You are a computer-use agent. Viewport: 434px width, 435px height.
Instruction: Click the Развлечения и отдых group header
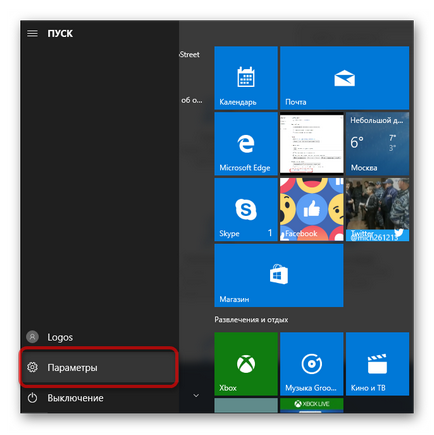tap(251, 320)
